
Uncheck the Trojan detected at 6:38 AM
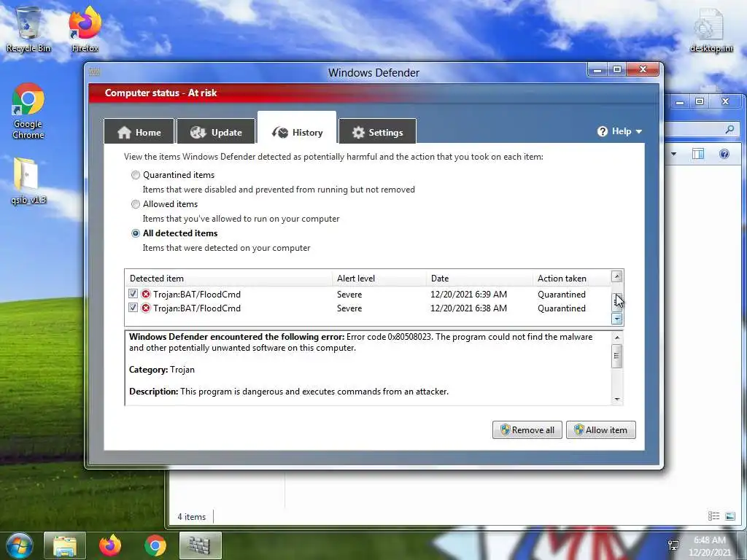pyautogui.click(x=133, y=308)
